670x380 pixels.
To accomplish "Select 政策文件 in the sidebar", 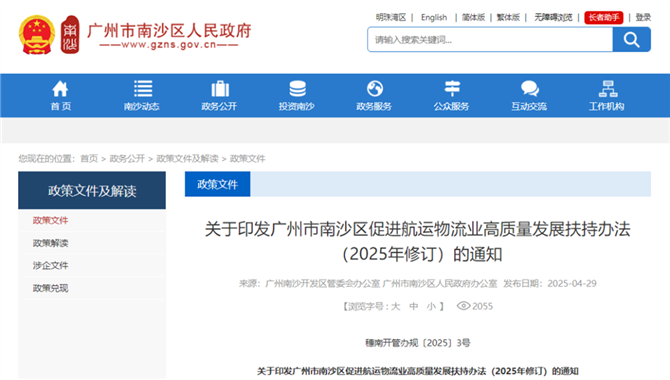I will click(x=50, y=221).
